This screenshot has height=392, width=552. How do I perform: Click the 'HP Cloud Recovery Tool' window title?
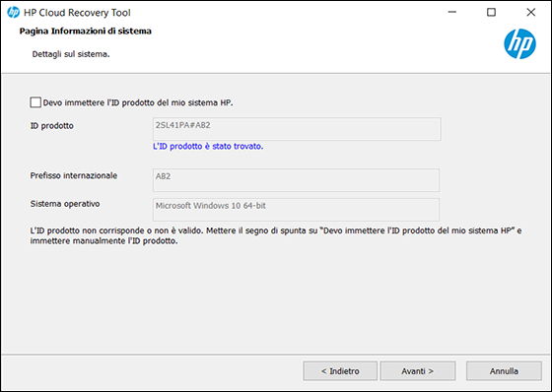77,13
